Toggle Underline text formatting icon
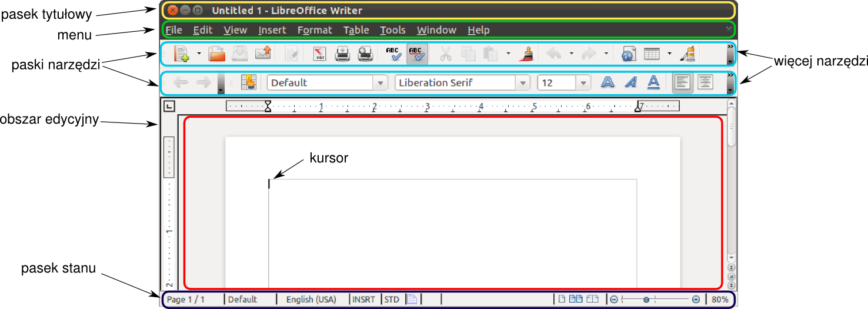The height and width of the screenshot is (309, 868). (653, 83)
